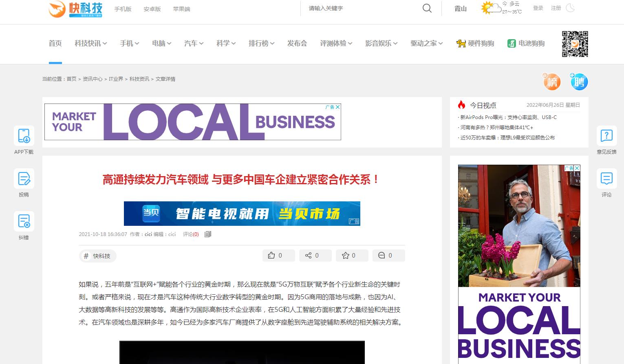Image resolution: width=624 pixels, height=364 pixels.
Task: Click 登录 link
Action: tap(538, 8)
